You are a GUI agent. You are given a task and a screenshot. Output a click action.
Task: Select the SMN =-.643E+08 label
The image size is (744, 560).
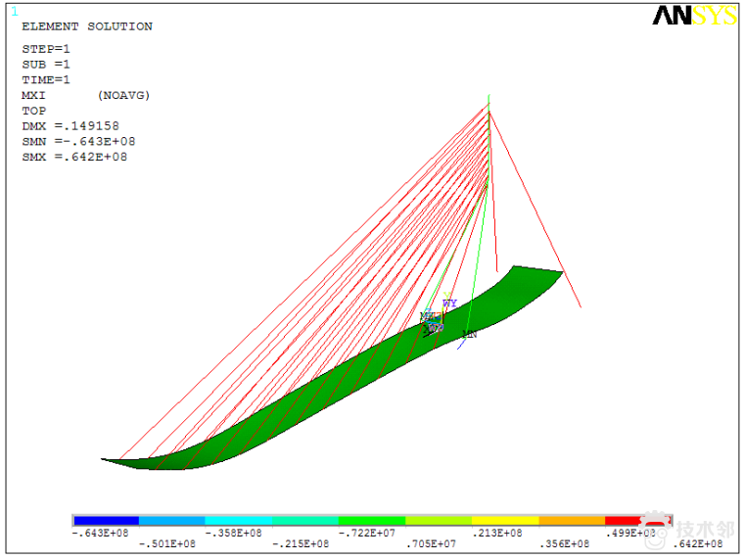coord(78,141)
